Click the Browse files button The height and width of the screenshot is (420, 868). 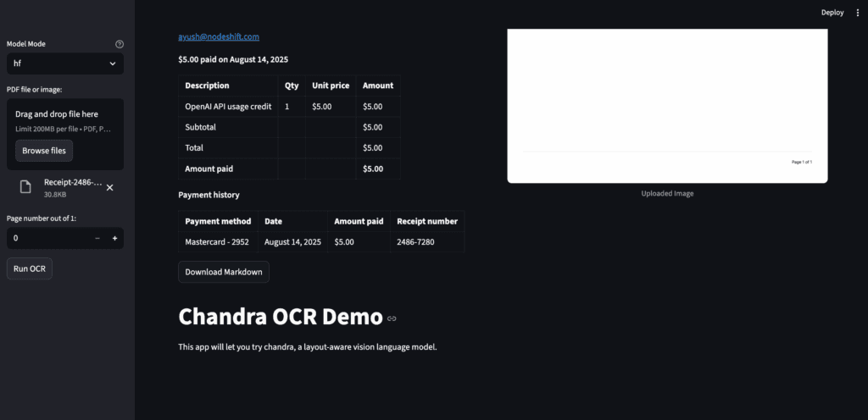click(x=44, y=151)
